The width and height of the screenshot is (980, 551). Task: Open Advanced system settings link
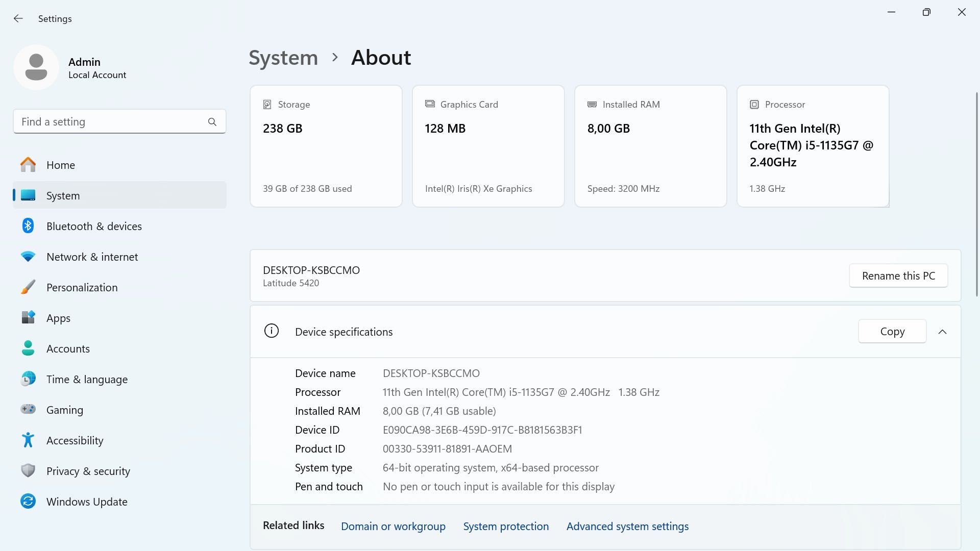627,526
